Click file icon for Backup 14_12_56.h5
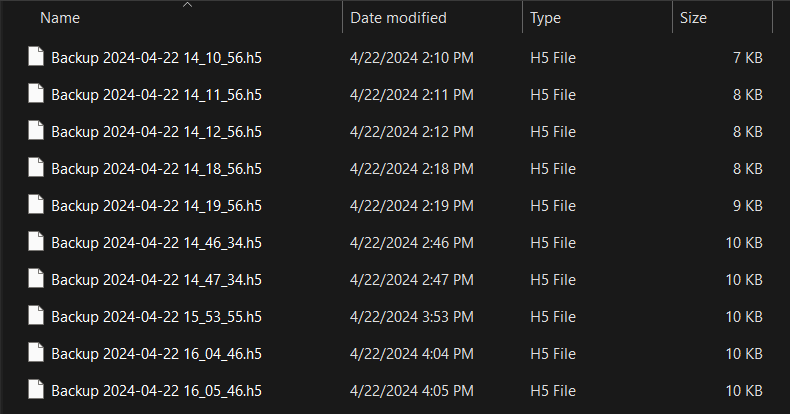790x414 pixels. coord(37,131)
